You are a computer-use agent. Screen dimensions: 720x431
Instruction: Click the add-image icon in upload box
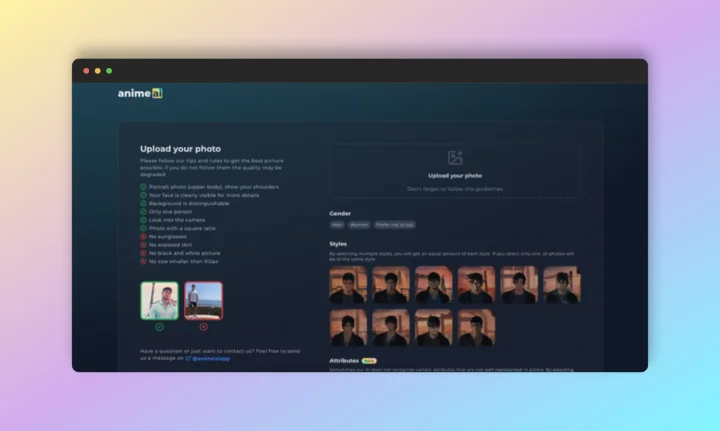455,157
